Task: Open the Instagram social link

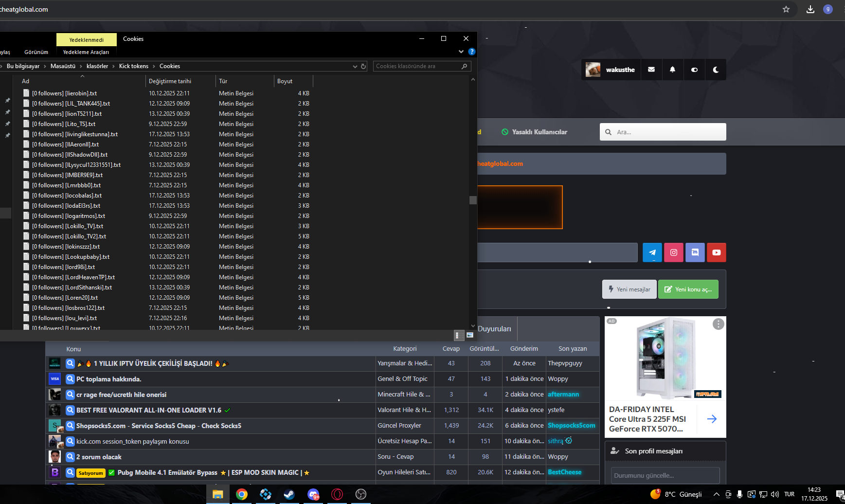Action: (x=674, y=252)
